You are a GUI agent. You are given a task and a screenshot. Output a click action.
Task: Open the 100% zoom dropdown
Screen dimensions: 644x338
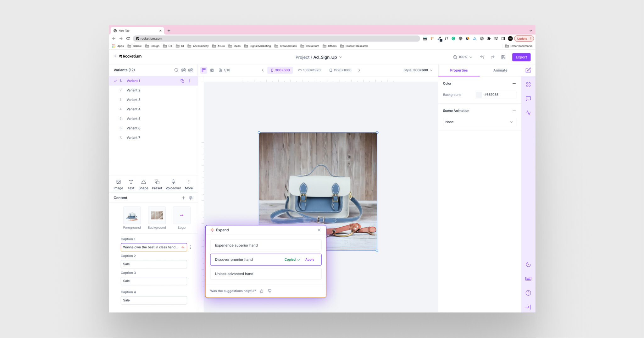(x=463, y=57)
